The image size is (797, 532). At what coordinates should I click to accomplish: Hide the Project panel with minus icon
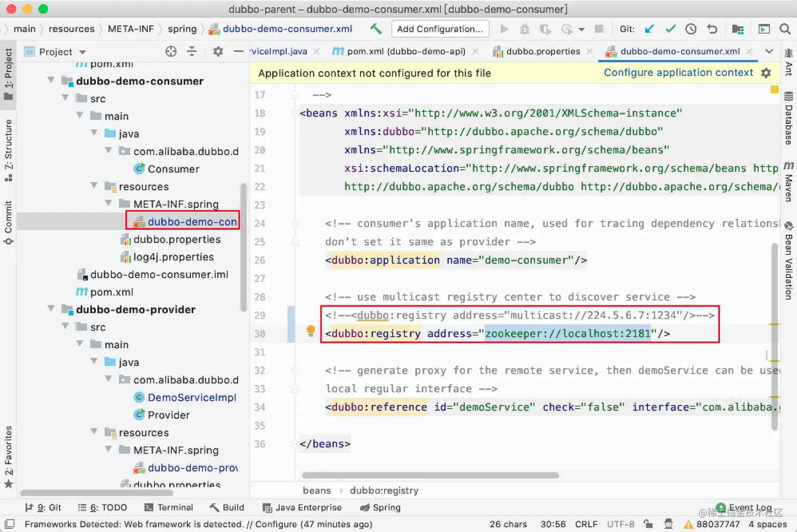238,51
